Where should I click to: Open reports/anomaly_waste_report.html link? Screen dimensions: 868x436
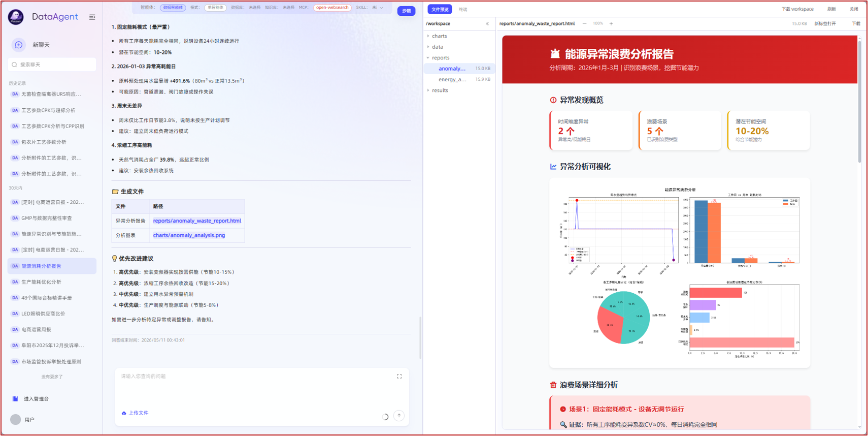pos(197,221)
